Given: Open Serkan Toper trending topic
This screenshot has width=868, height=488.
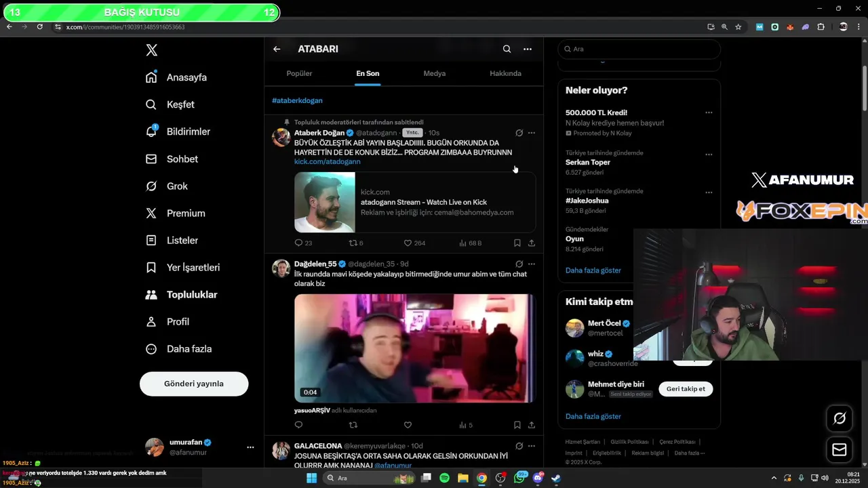Looking at the screenshot, I should tap(588, 163).
